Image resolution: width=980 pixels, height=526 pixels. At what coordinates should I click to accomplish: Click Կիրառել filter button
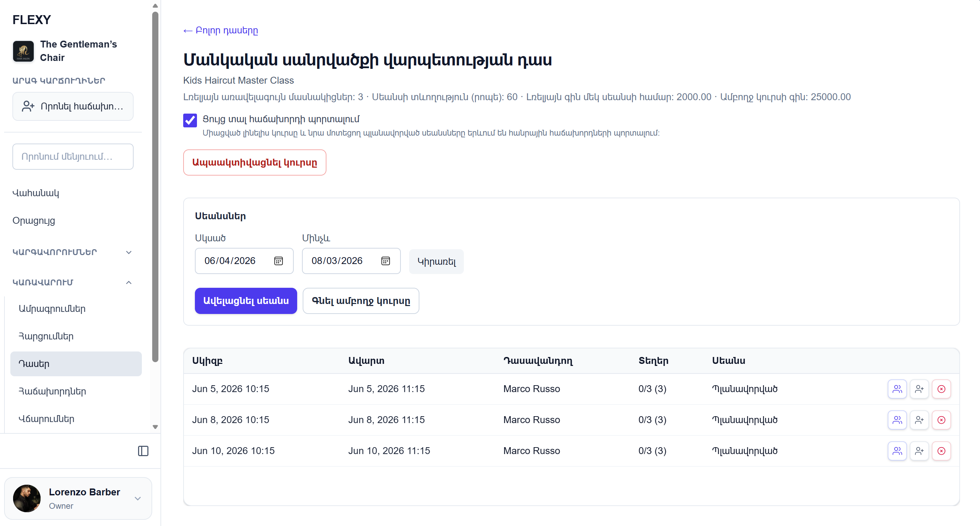(x=436, y=262)
